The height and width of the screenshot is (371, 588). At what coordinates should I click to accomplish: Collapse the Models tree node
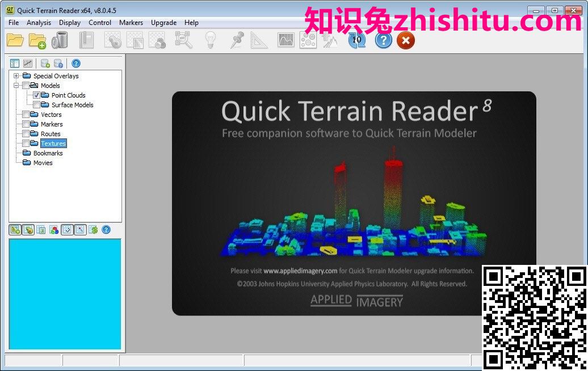16,86
